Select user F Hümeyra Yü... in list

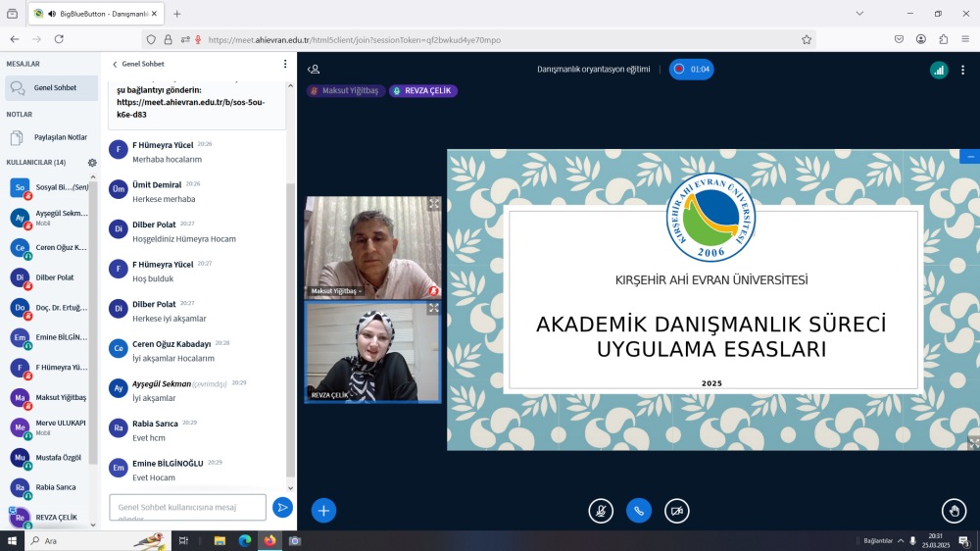coord(49,368)
